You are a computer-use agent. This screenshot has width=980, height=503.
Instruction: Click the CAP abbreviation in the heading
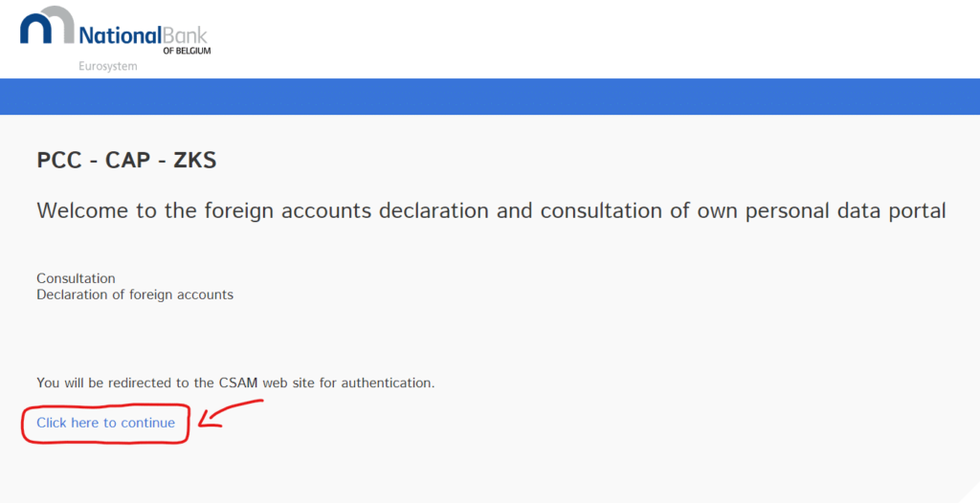(x=127, y=161)
